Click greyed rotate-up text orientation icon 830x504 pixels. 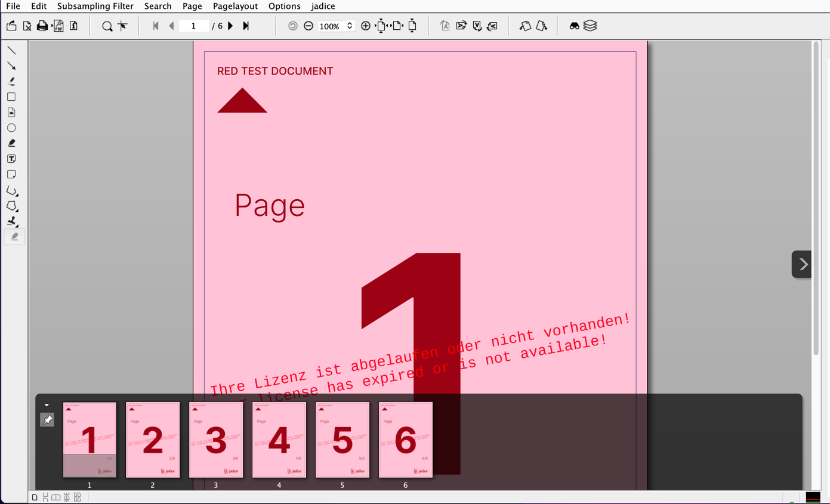click(x=445, y=26)
